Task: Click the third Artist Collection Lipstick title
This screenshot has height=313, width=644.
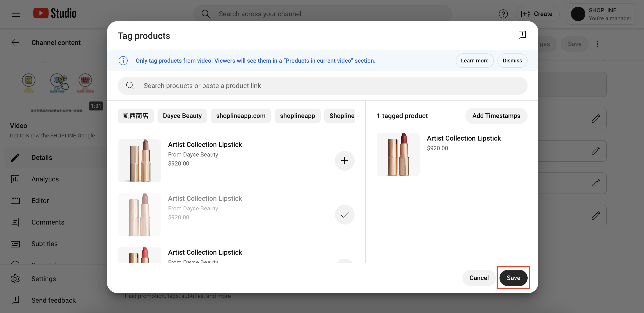Action: pyautogui.click(x=205, y=252)
